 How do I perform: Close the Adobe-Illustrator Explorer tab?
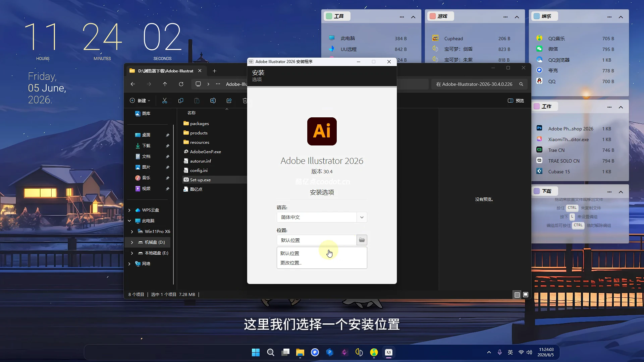pos(200,71)
